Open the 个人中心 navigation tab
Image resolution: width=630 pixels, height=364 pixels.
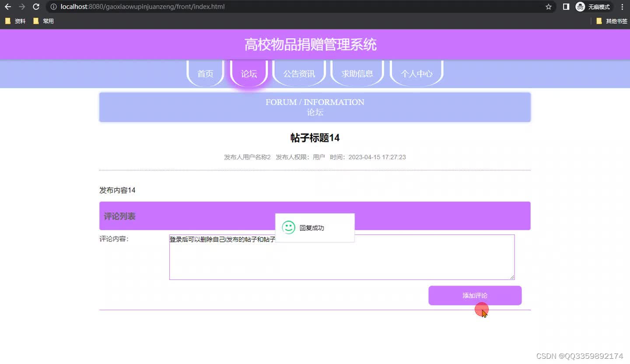416,73
